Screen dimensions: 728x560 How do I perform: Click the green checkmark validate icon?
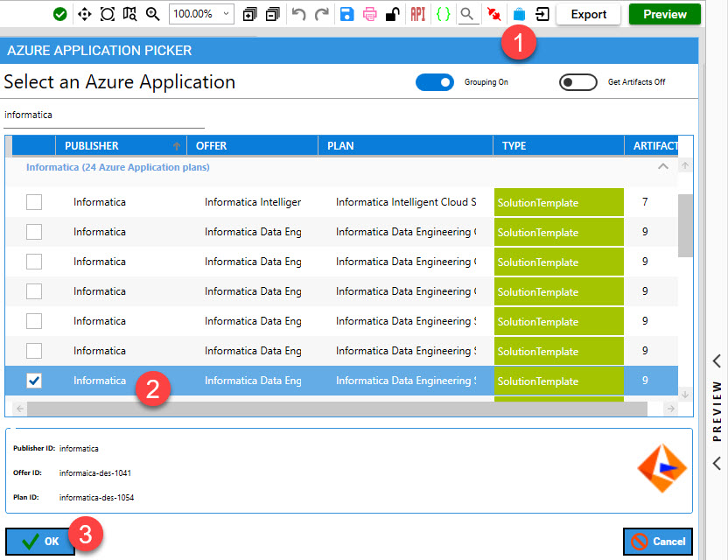(59, 14)
